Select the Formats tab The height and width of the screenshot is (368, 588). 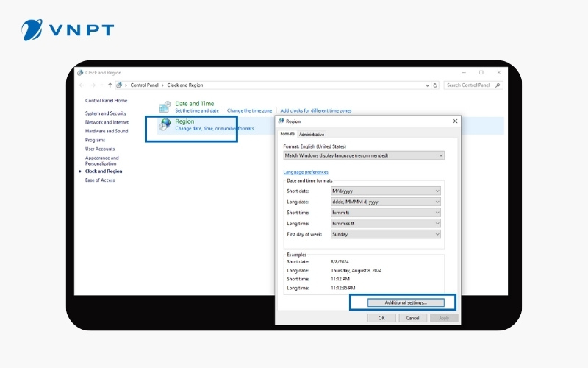[287, 135]
